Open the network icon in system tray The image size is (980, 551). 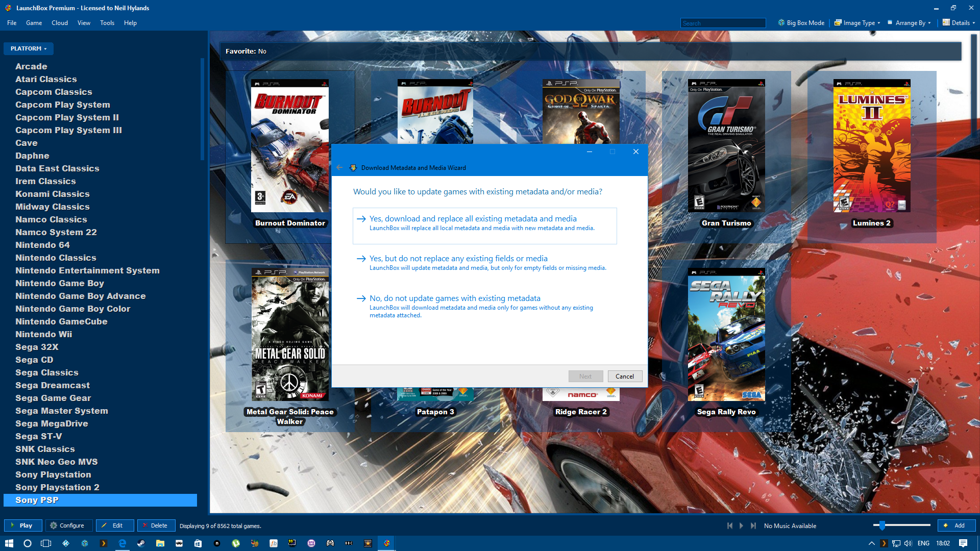(896, 543)
